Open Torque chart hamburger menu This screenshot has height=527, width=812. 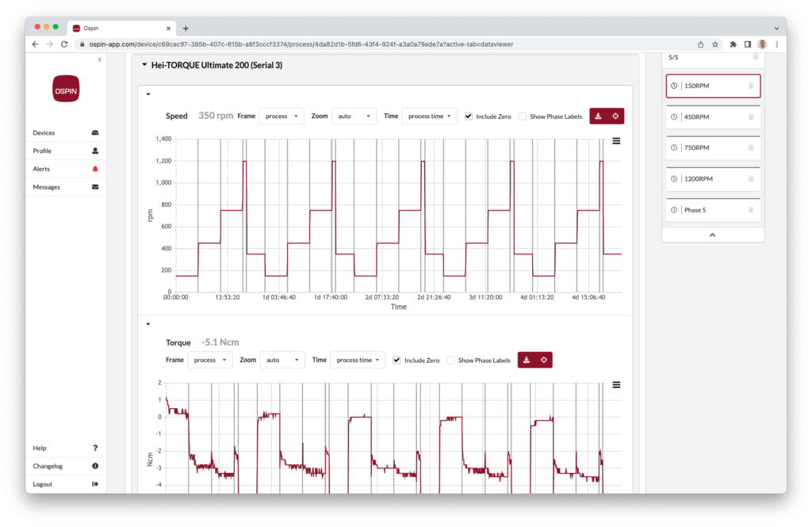616,384
